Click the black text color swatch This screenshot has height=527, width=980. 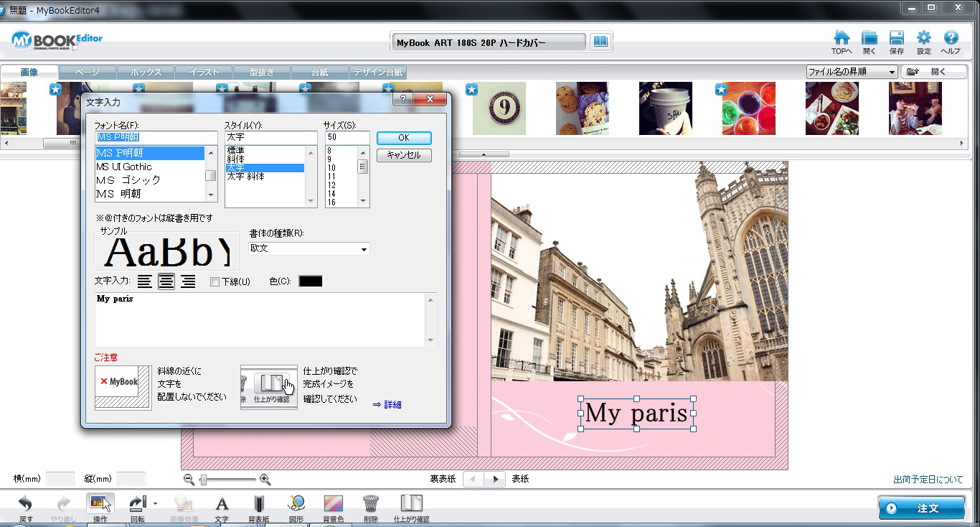[x=310, y=281]
